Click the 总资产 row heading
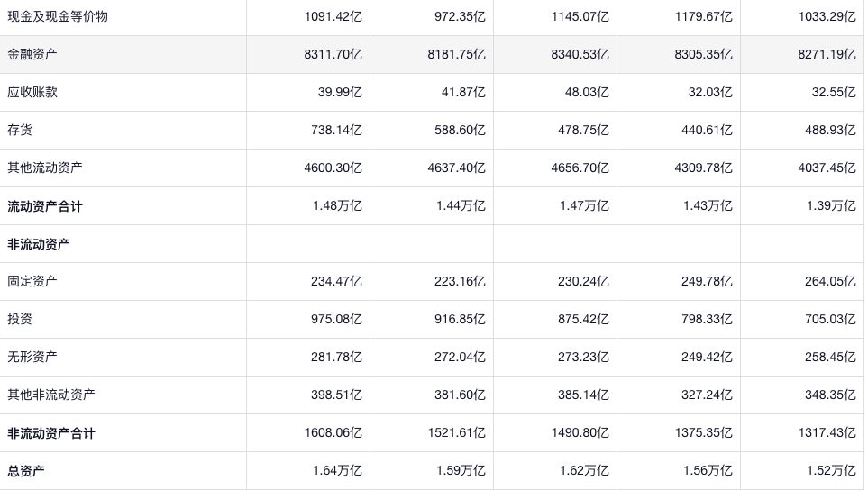 [26, 470]
